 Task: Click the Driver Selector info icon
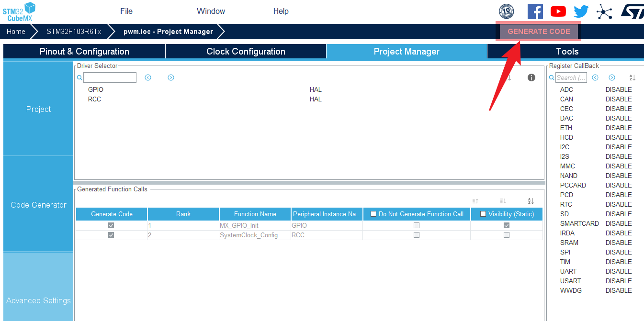[x=531, y=77]
